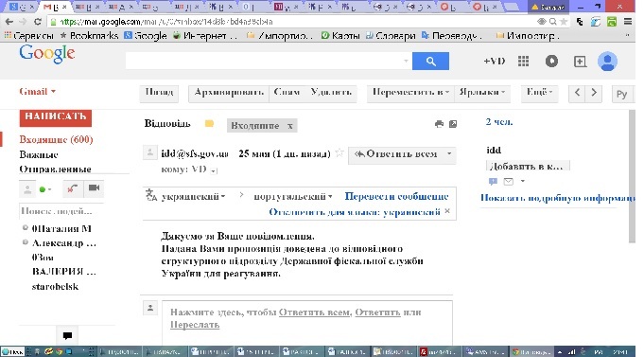Click the НАПИСАТЬ compose button

pos(56,117)
